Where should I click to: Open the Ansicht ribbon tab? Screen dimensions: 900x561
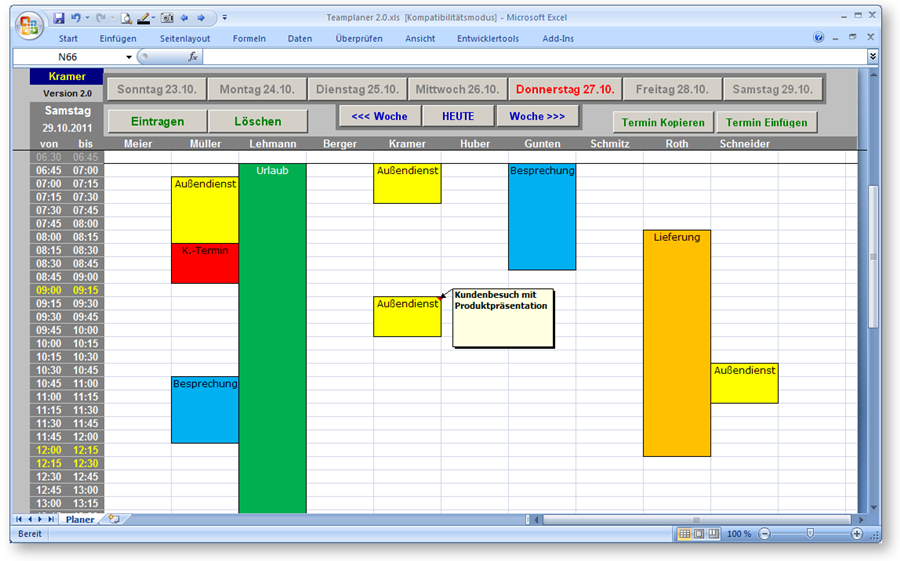point(420,38)
